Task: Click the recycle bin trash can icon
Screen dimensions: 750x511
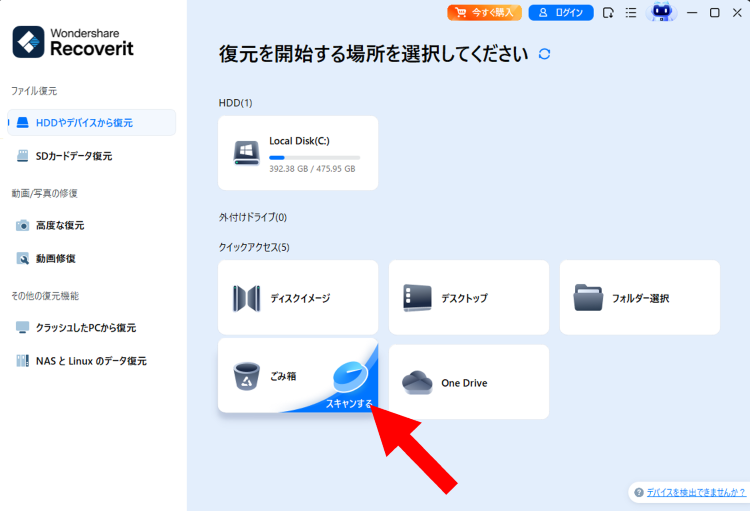Action: pos(246,376)
